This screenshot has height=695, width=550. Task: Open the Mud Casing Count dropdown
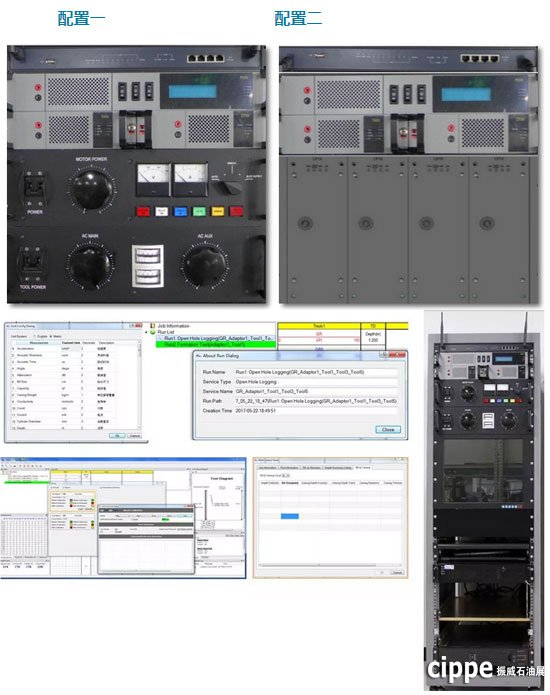pyautogui.click(x=286, y=476)
